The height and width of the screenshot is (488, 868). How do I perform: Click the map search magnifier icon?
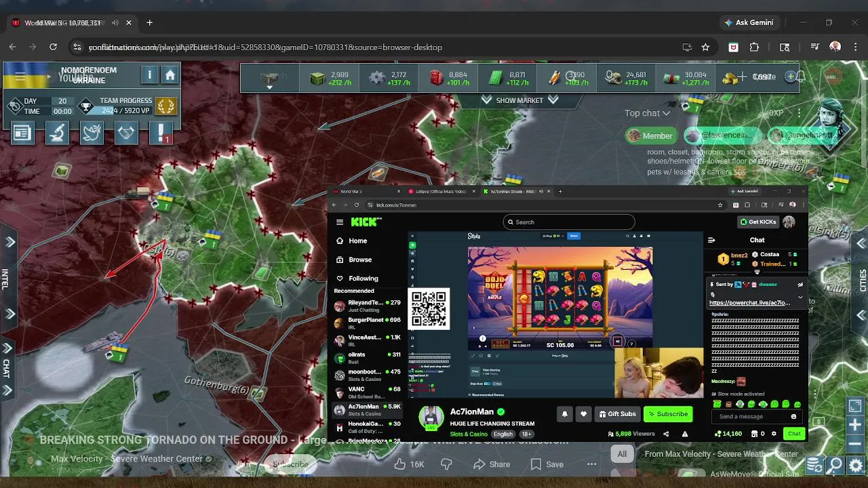835,465
